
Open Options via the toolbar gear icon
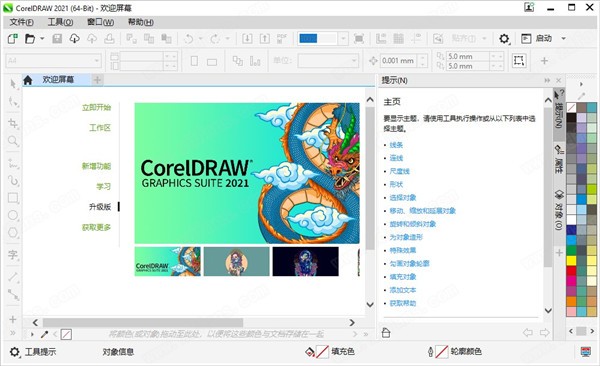(x=504, y=39)
